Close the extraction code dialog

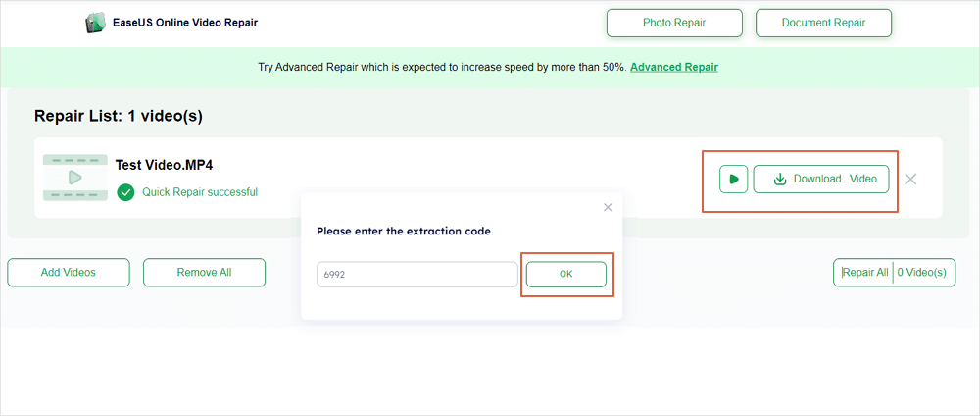coord(608,207)
